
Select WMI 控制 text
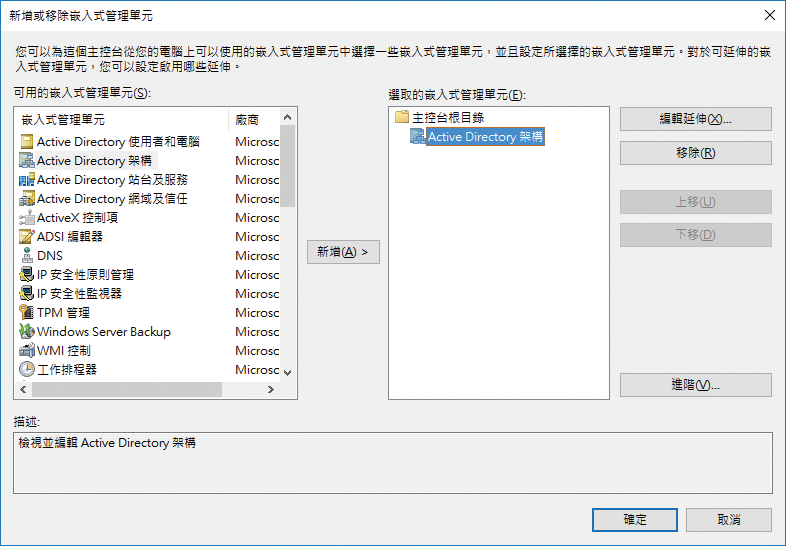(64, 350)
